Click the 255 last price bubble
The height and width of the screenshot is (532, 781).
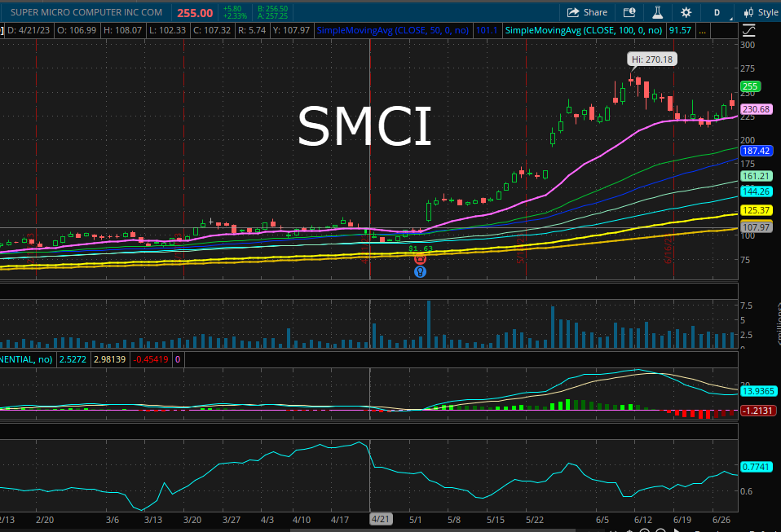pyautogui.click(x=750, y=86)
